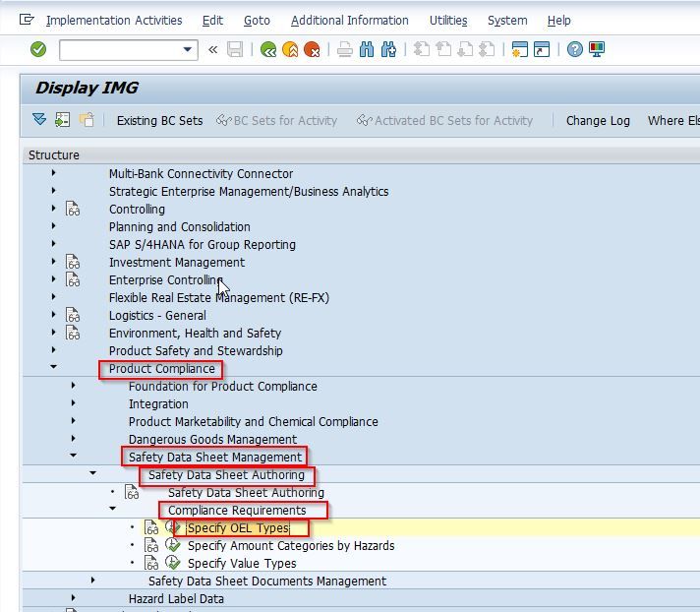This screenshot has height=612, width=700.
Task: Open the Goto menu
Action: pos(257,21)
